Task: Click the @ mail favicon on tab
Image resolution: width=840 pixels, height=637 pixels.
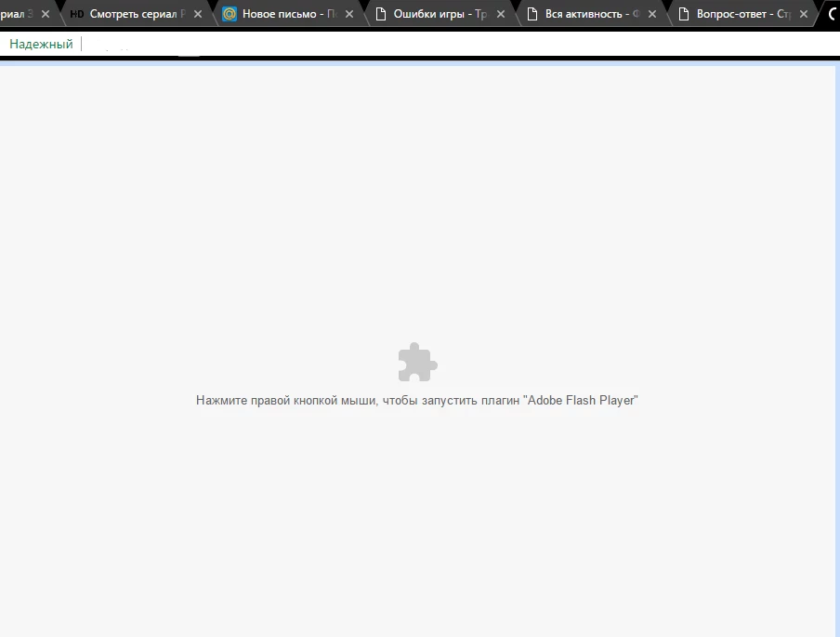Action: 230,14
